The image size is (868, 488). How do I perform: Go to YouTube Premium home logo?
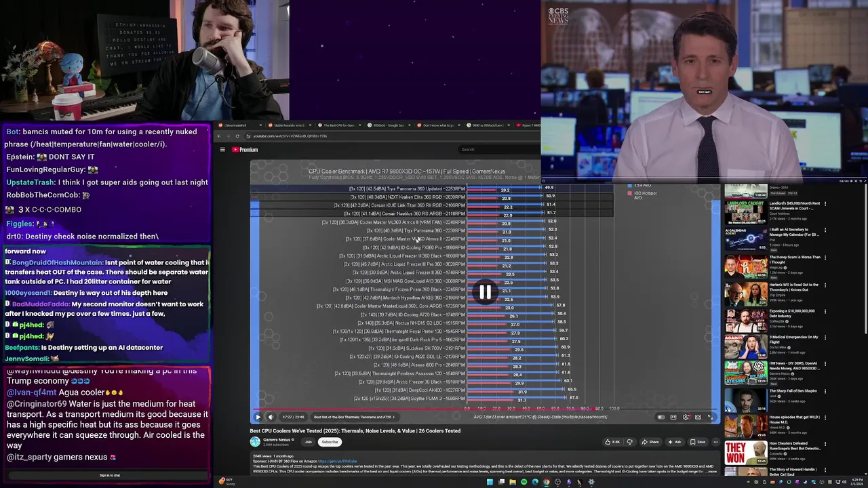click(245, 149)
